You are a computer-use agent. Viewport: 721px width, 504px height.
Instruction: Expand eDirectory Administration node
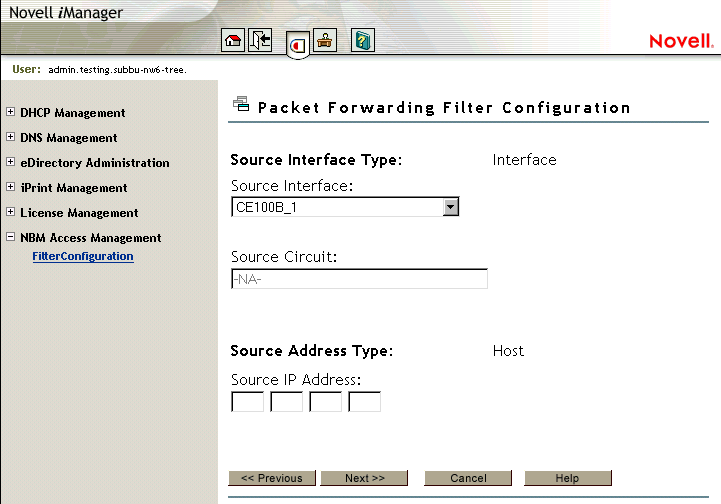pos(11,163)
